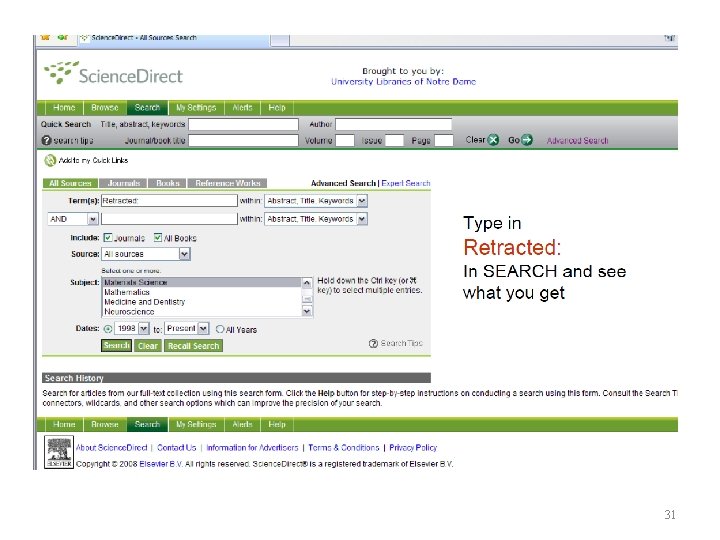Open the Information for Advertisers link

click(x=252, y=447)
